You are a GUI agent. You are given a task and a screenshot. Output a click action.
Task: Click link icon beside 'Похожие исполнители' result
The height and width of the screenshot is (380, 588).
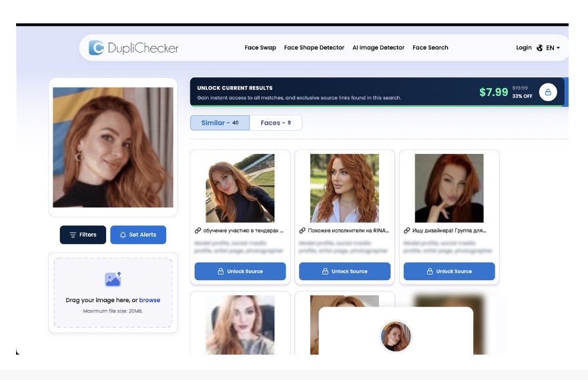[x=302, y=231]
